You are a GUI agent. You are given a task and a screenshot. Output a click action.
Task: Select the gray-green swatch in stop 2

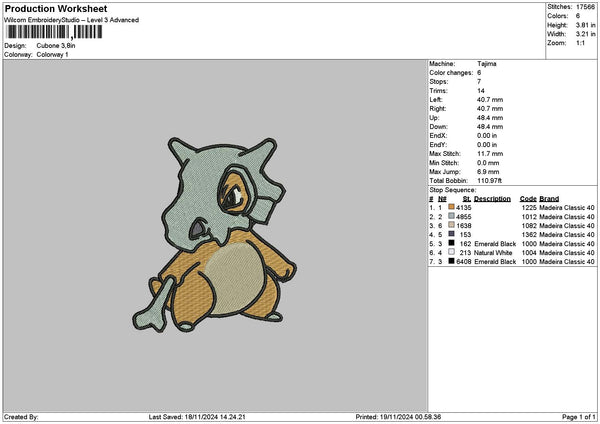451,216
